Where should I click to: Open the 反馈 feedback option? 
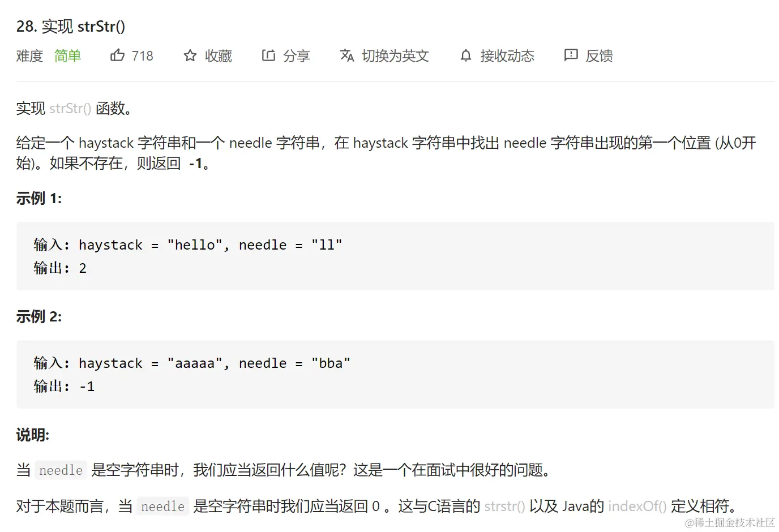(599, 56)
